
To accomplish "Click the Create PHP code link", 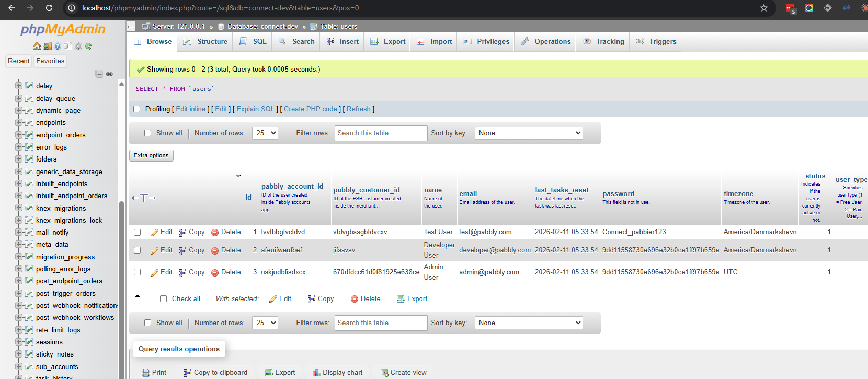I will [311, 109].
